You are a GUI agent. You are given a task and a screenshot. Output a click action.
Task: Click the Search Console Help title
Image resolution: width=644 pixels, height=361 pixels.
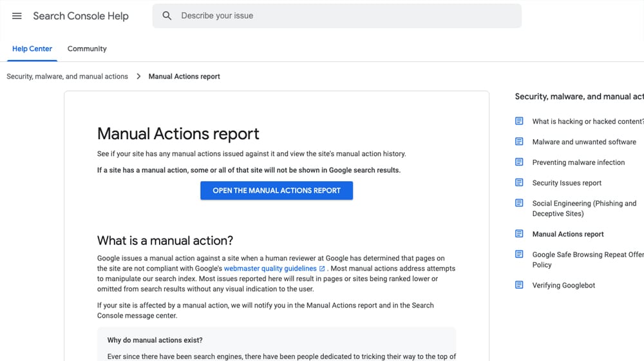pos(81,16)
